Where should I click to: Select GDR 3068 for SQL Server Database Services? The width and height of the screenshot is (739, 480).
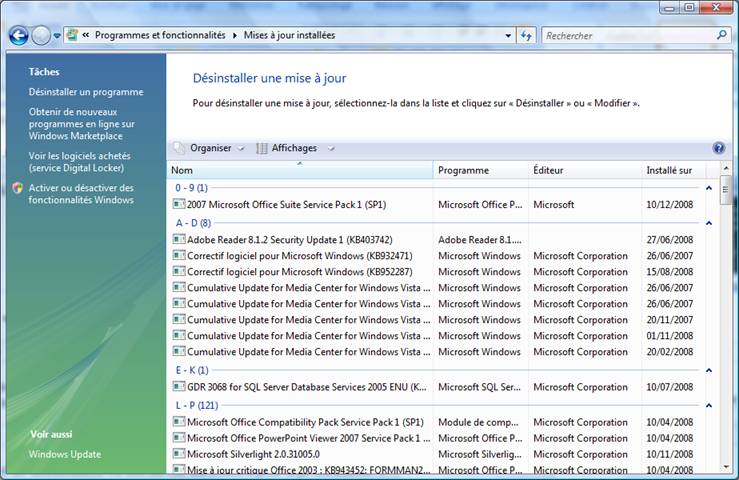307,387
